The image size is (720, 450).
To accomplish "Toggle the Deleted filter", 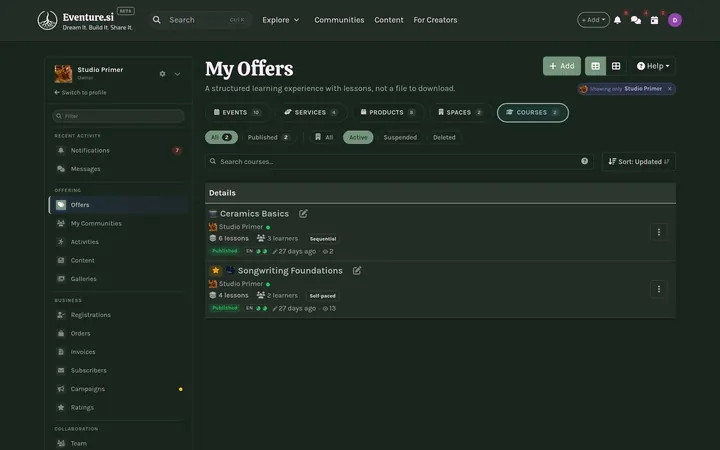I will coord(444,137).
